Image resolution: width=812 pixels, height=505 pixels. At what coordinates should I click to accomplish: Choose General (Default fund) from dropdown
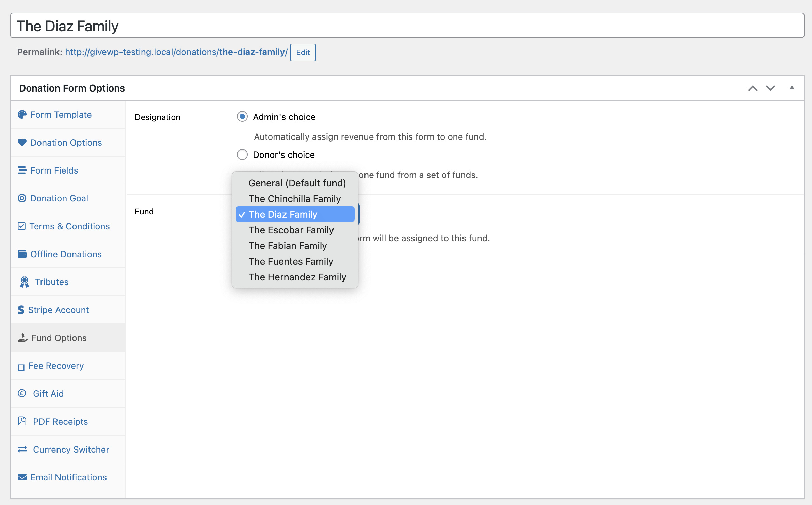coord(295,183)
